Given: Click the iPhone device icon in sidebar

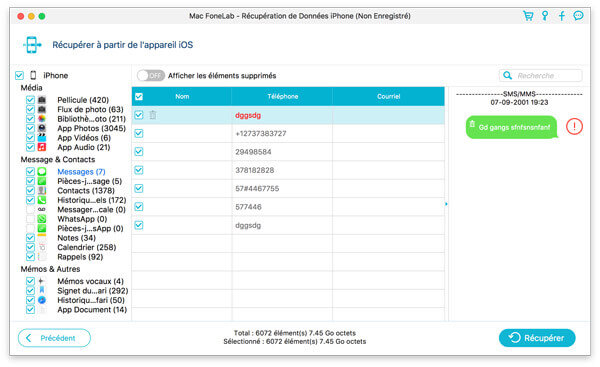Looking at the screenshot, I should [33, 75].
